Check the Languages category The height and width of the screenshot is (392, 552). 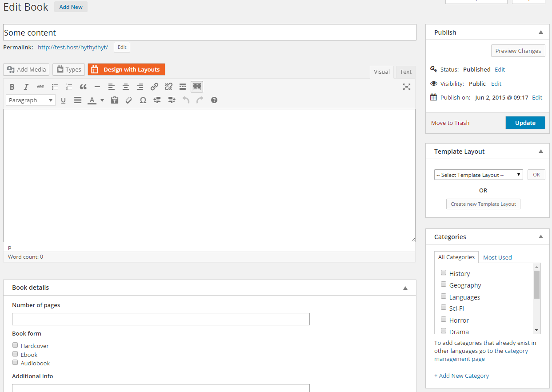coord(444,296)
